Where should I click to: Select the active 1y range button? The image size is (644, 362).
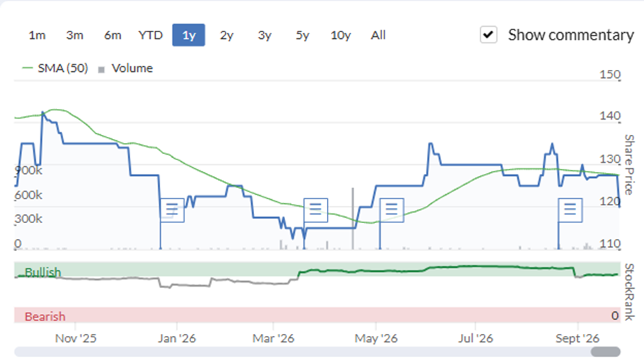pyautogui.click(x=188, y=36)
